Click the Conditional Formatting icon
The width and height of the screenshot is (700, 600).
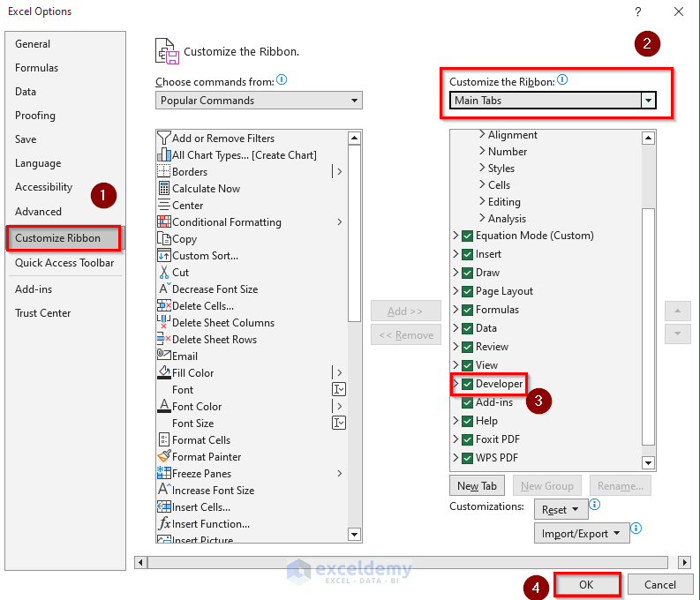pos(164,221)
